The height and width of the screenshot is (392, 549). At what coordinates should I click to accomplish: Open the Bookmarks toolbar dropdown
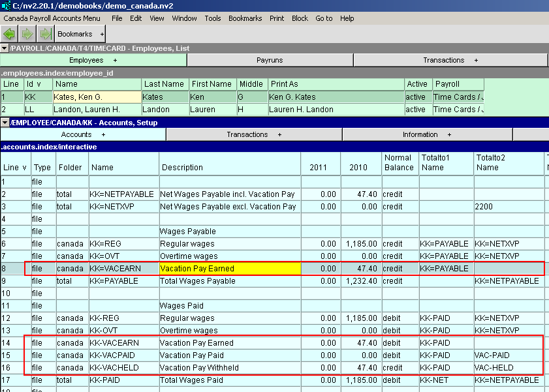pyautogui.click(x=80, y=34)
